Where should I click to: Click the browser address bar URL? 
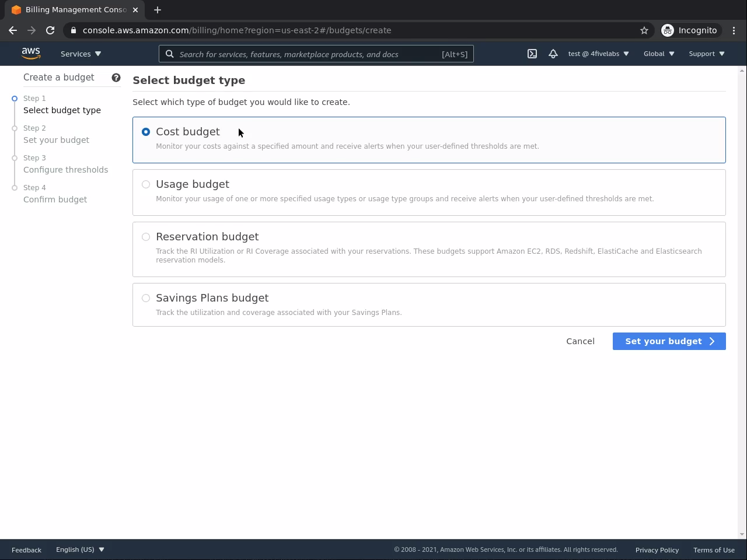[x=237, y=30]
